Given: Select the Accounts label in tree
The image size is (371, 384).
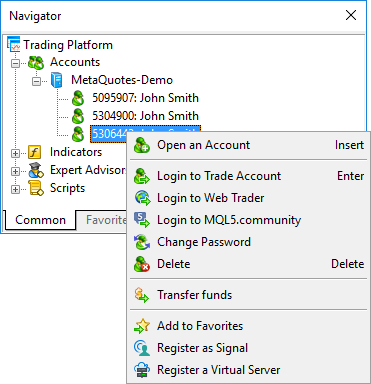Looking at the screenshot, I should tap(75, 62).
